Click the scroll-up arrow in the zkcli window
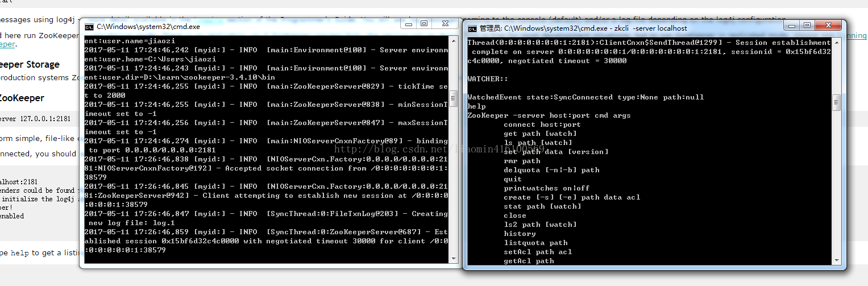Screen dimensions: 868x286 click(836, 43)
